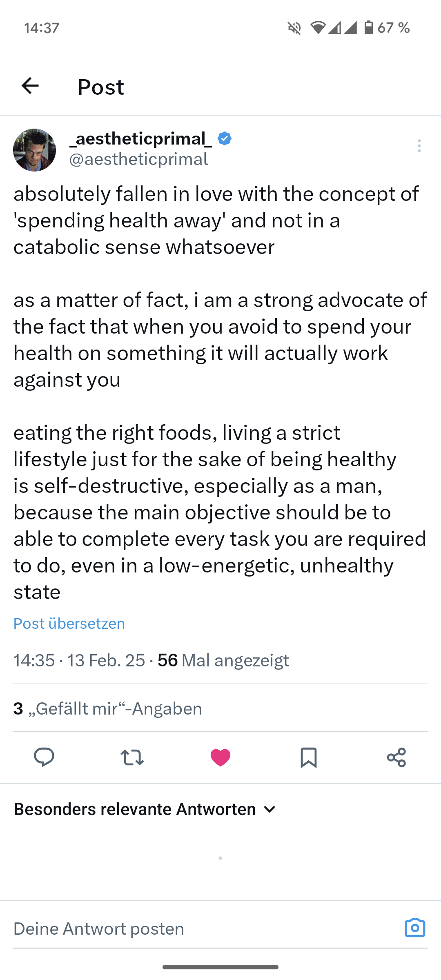The image size is (441, 980).
Task: Open the three-dot post options menu
Action: coord(419,146)
